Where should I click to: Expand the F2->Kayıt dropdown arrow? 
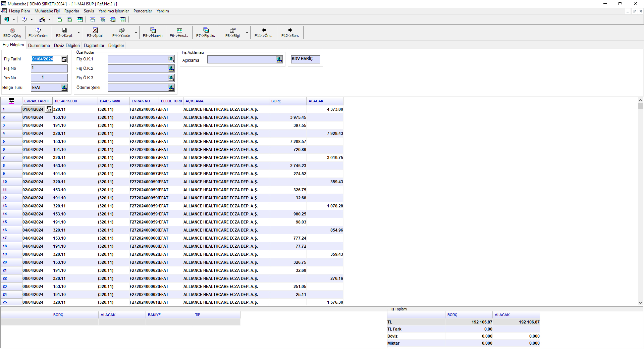pos(79,33)
